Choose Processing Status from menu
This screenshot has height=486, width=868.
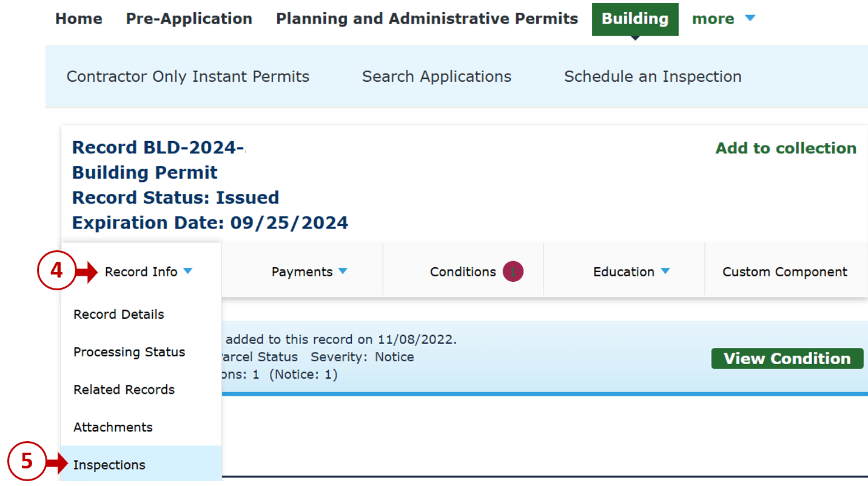(x=129, y=352)
